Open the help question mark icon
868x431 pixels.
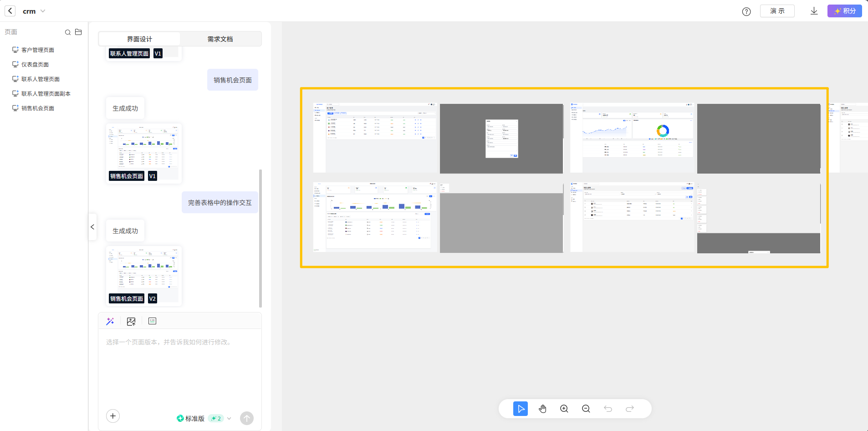click(746, 11)
